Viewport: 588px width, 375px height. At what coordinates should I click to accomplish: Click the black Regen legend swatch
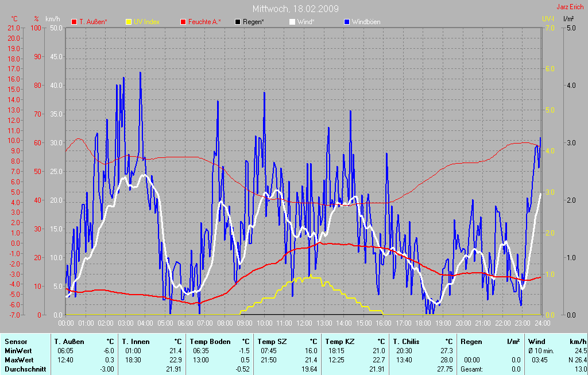237,22
